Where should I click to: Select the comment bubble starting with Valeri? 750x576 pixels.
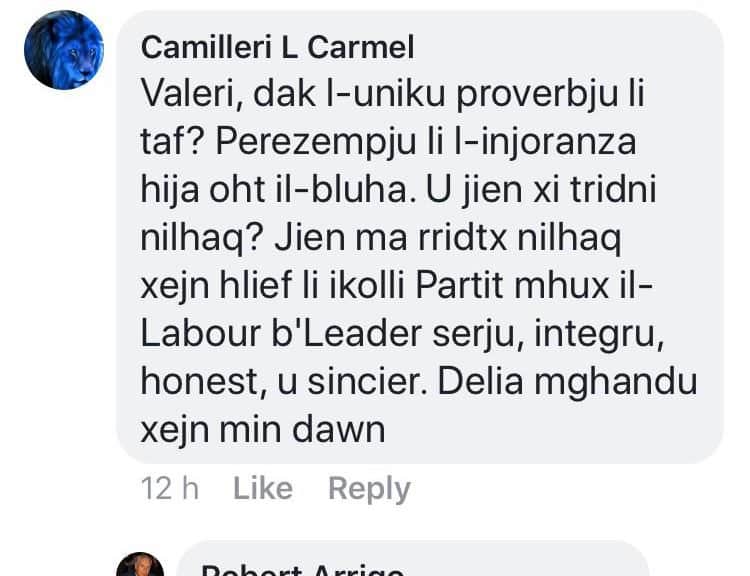[419, 237]
